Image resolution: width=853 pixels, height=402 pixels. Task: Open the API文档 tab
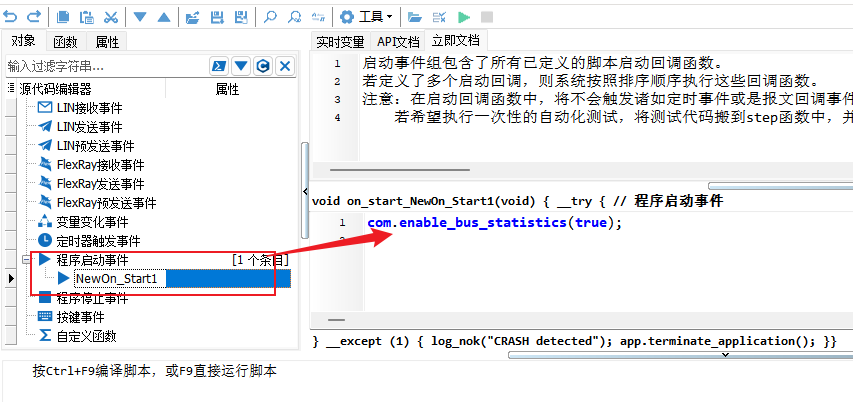point(398,42)
